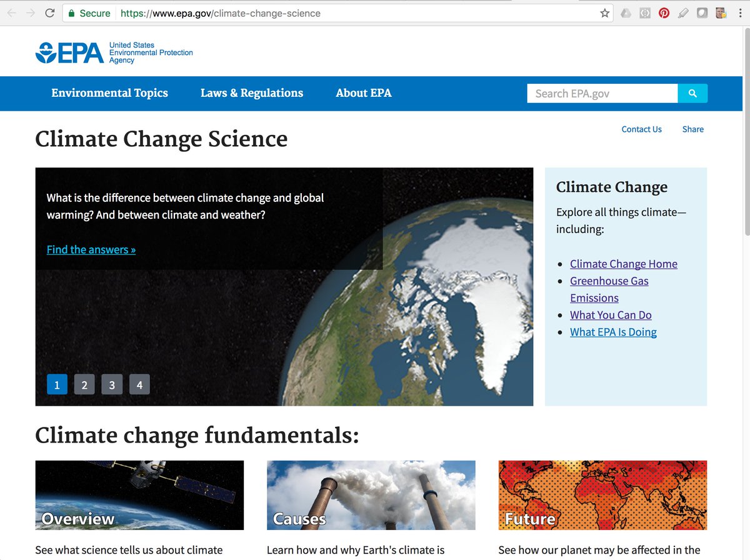Click the browser forward arrow
750x560 pixels.
click(x=31, y=13)
